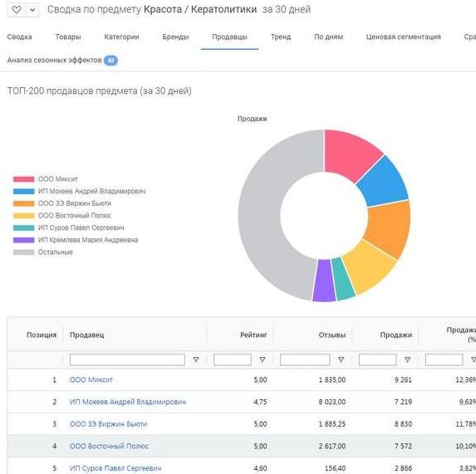Screen dimensions: 476x474
Task: Click ООО Миксит legend label
Action: tap(57, 179)
